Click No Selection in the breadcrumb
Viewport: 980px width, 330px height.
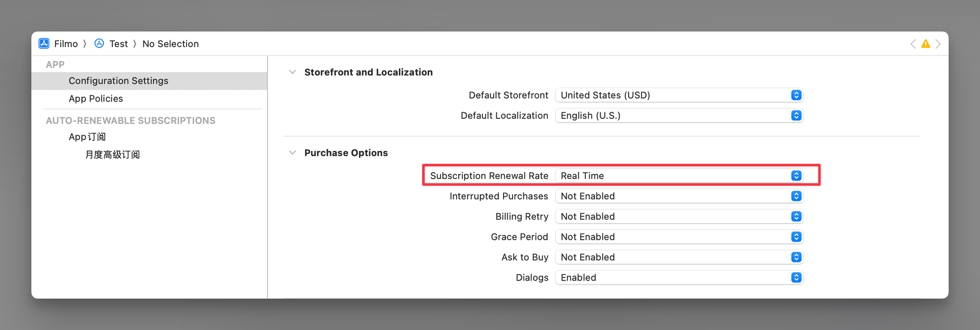click(x=171, y=44)
